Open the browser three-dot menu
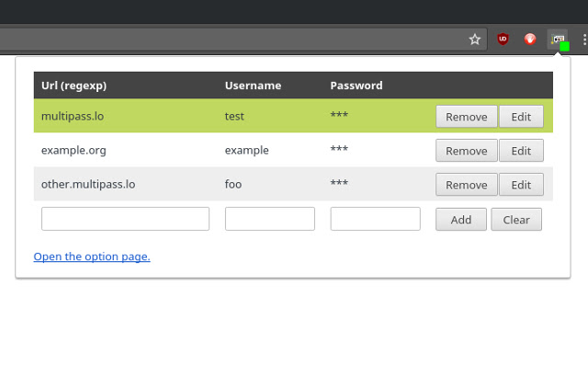 point(583,40)
